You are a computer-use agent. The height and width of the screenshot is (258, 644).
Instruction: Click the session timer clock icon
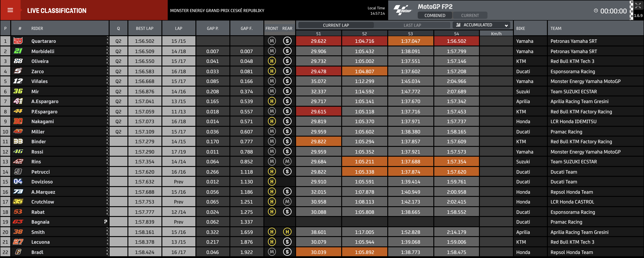(596, 10)
